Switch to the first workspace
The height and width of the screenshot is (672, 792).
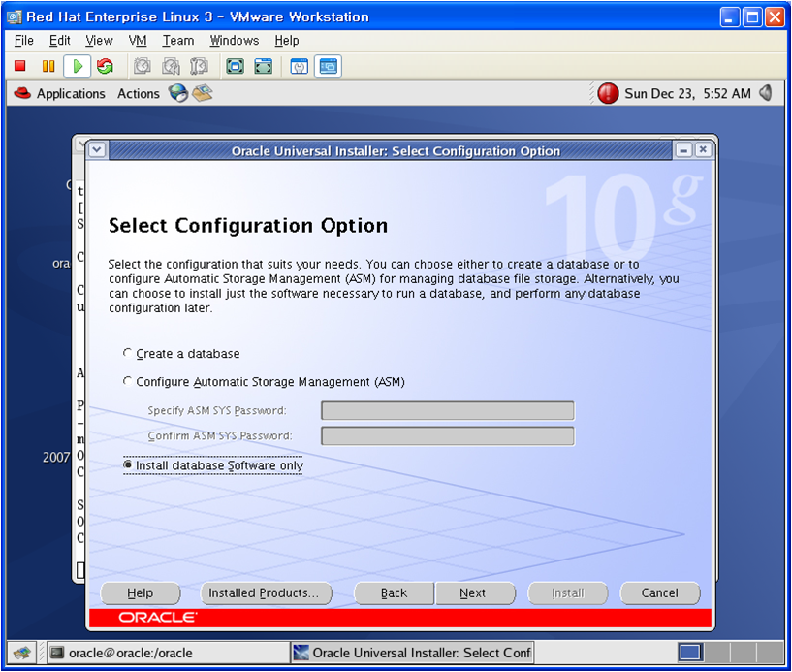tap(689, 653)
